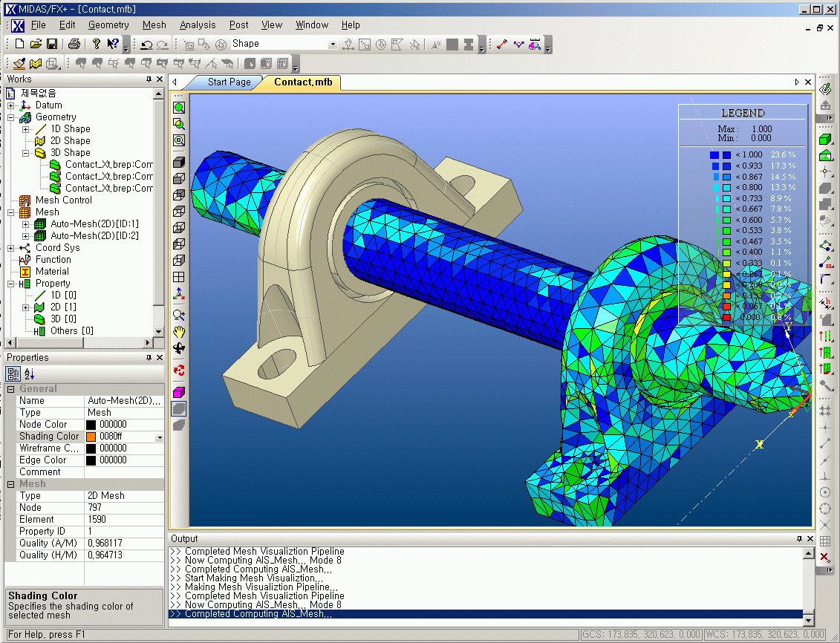This screenshot has height=643, width=840.
Task: Open the Post menu
Action: [239, 25]
